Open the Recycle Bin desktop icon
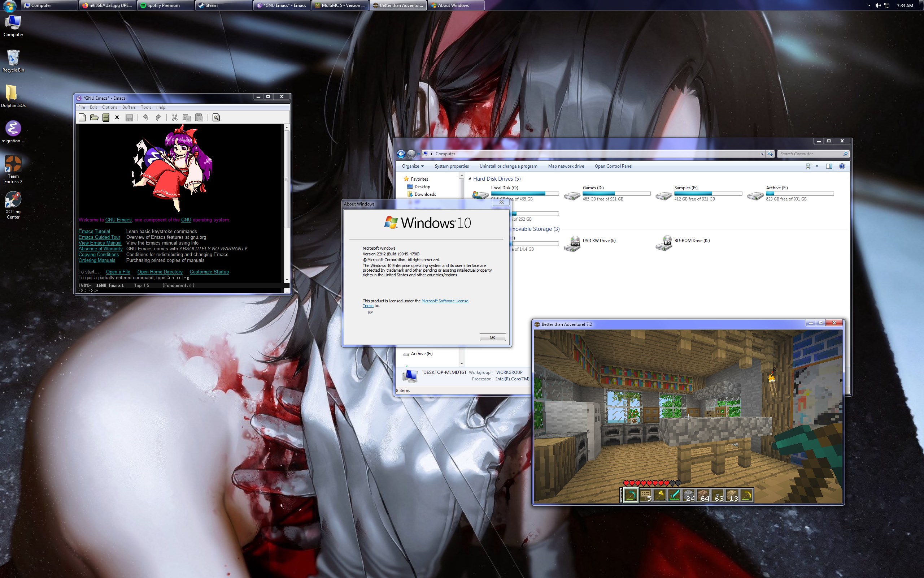 pos(13,61)
